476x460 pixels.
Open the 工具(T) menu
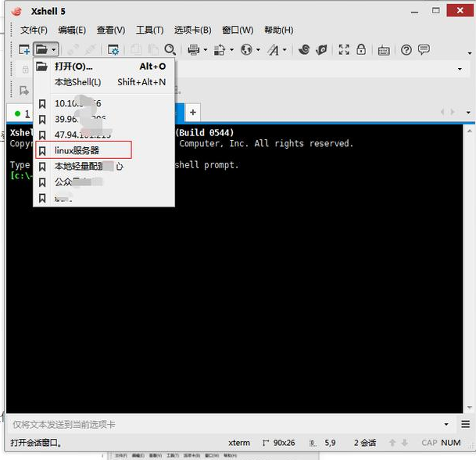pos(149,30)
